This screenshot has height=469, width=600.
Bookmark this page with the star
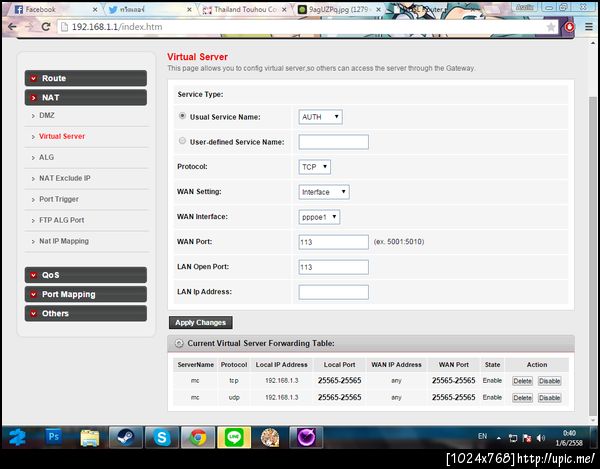(551, 27)
